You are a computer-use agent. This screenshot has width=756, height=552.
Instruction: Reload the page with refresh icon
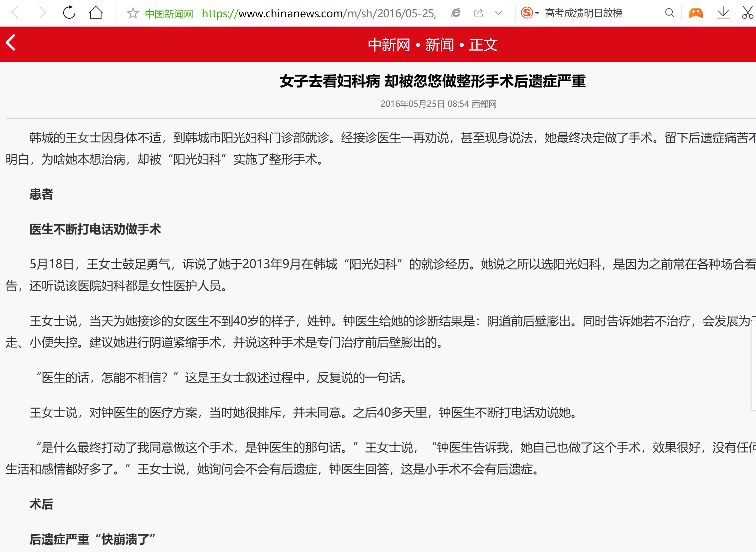tap(69, 13)
